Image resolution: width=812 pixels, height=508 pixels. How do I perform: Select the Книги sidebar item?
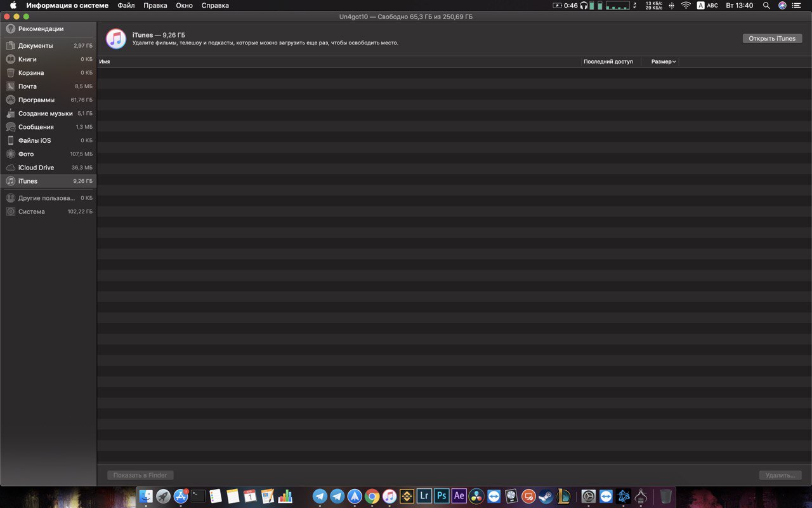tap(48, 59)
